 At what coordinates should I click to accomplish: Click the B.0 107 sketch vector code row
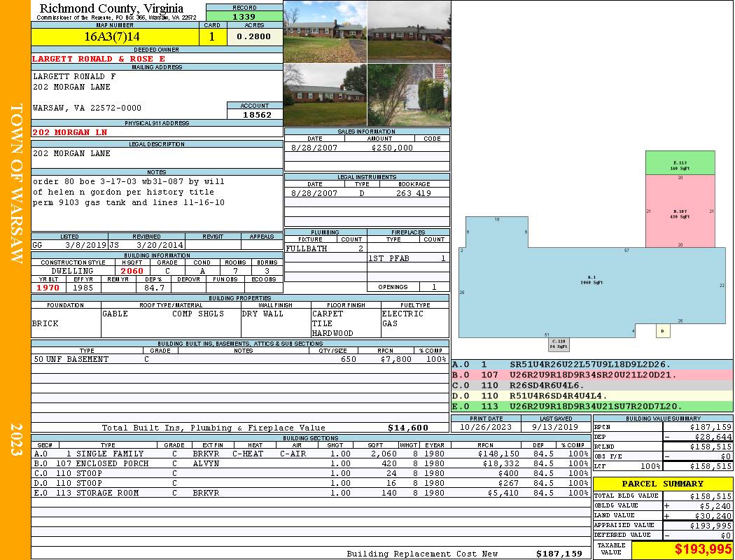[592, 375]
